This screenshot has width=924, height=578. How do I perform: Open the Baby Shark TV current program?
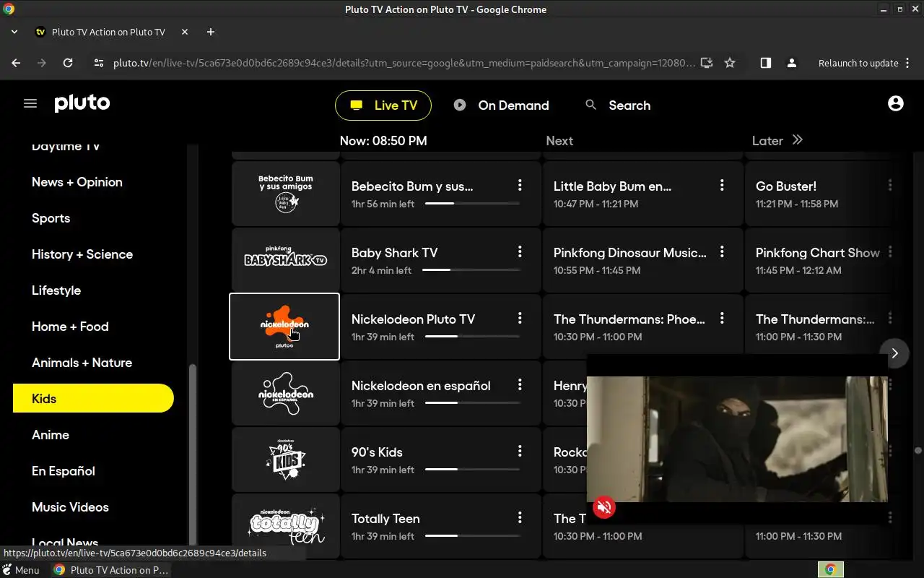click(x=440, y=260)
